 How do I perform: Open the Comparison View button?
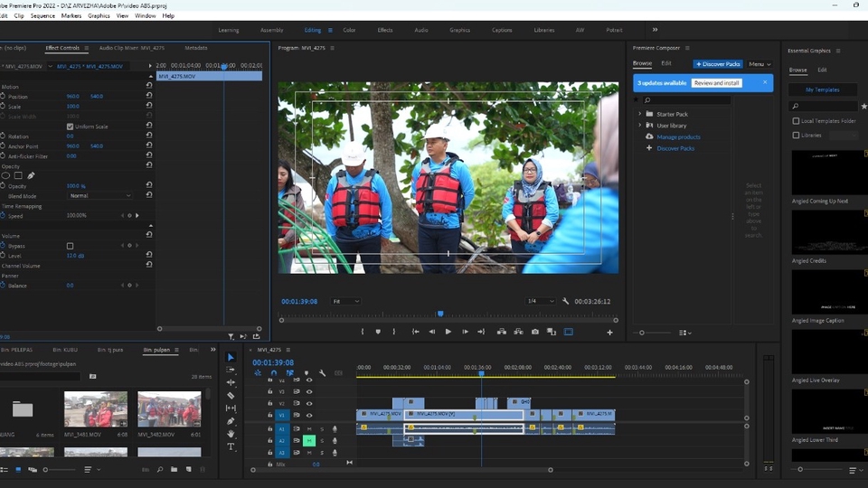tap(552, 332)
